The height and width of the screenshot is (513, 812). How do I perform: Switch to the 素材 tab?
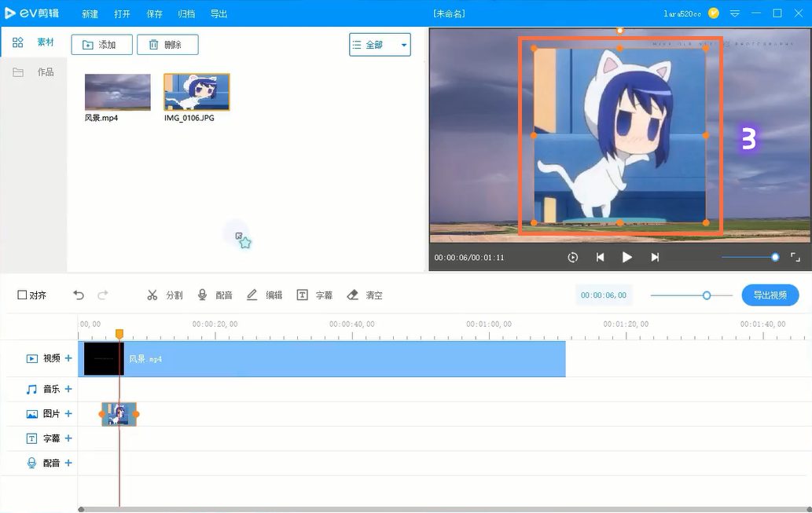pyautogui.click(x=33, y=42)
